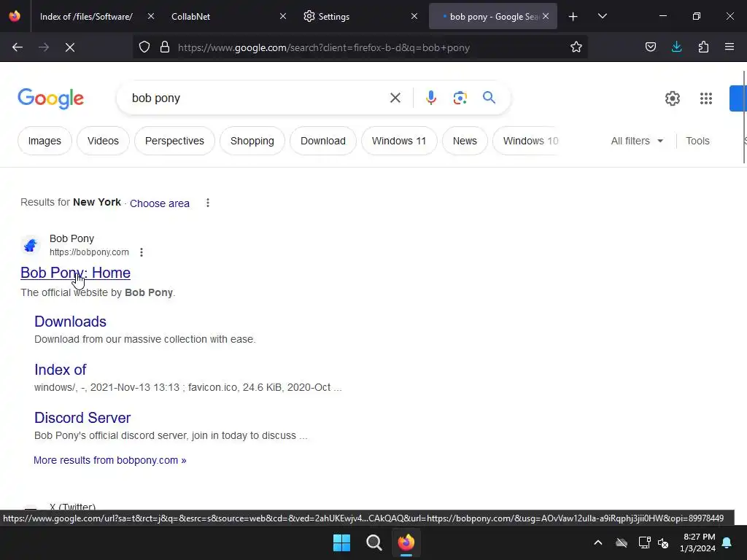Screen dimensions: 747x560
Task: Search by image with Google Lens icon
Action: (x=460, y=98)
